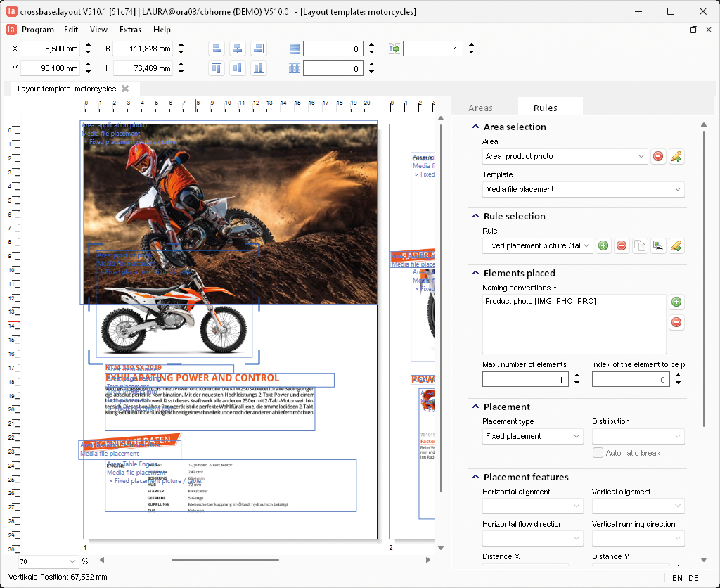Minimize the inner document window

coord(681,30)
